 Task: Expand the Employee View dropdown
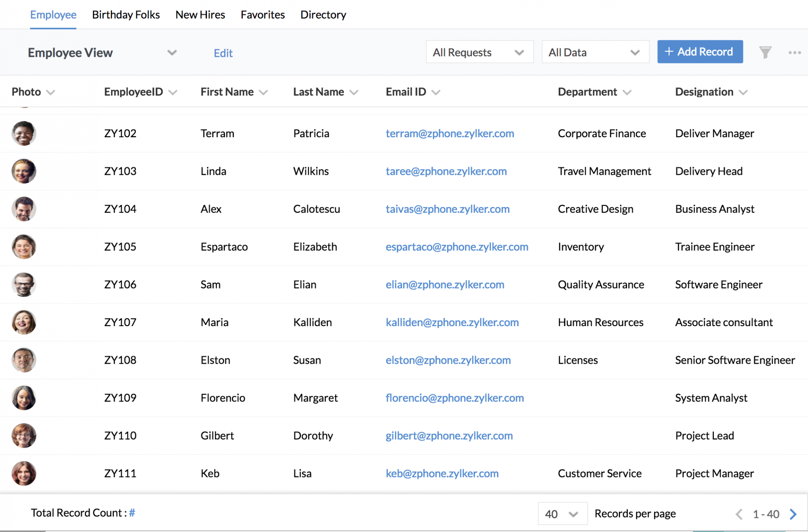[172, 52]
